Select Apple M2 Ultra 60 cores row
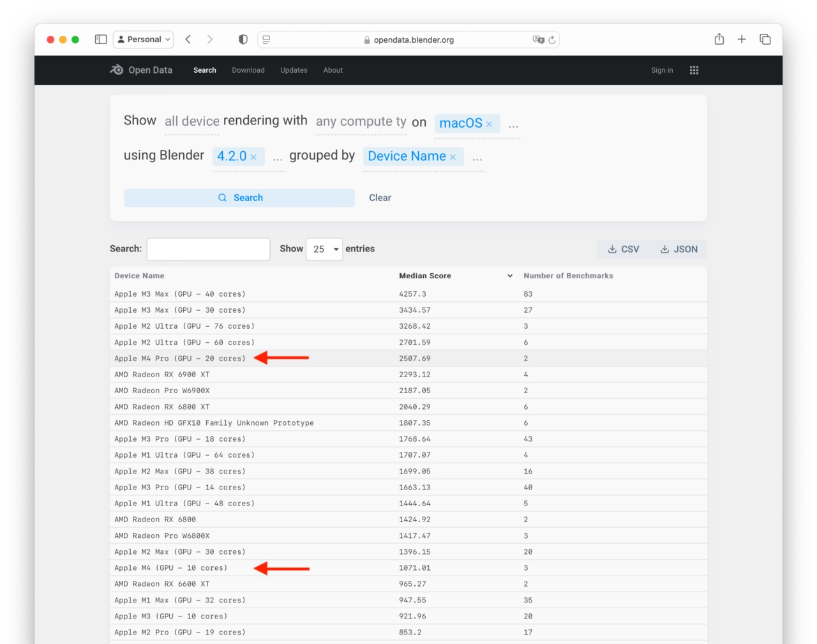This screenshot has width=817, height=644. [408, 343]
